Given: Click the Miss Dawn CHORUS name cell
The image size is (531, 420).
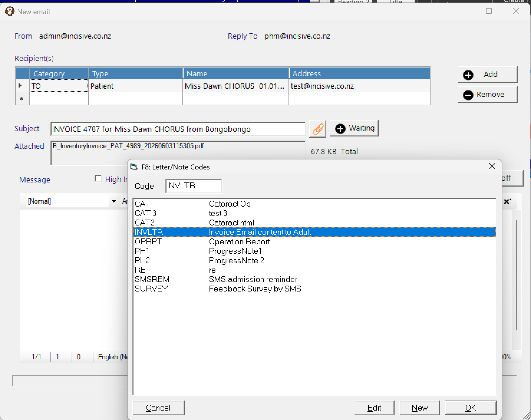Looking at the screenshot, I should point(236,86).
